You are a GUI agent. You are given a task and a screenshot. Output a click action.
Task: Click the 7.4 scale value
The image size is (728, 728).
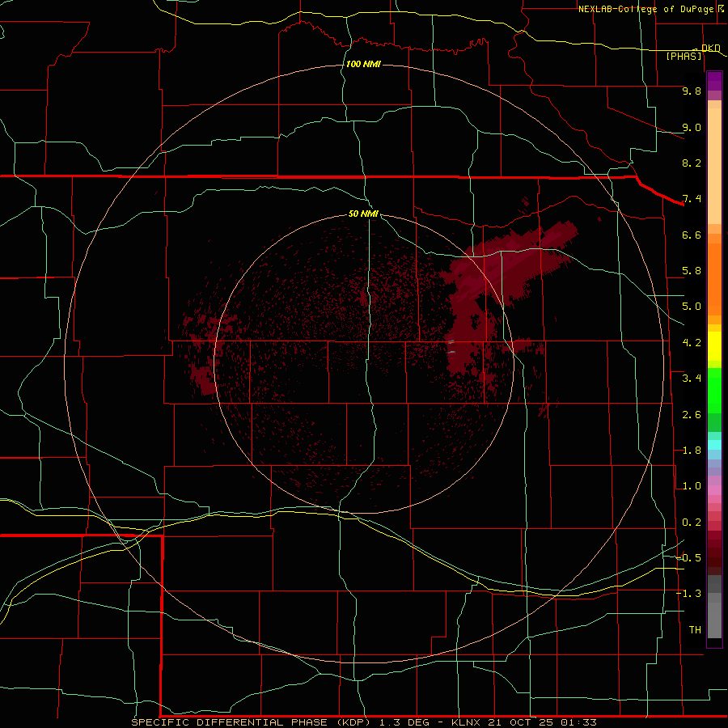click(x=692, y=199)
